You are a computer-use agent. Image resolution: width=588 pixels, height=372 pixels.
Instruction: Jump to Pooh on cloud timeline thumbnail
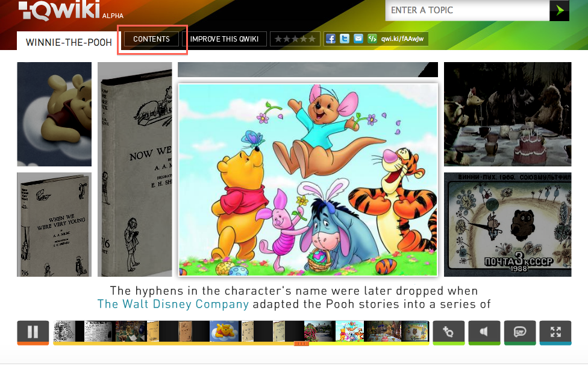click(224, 331)
